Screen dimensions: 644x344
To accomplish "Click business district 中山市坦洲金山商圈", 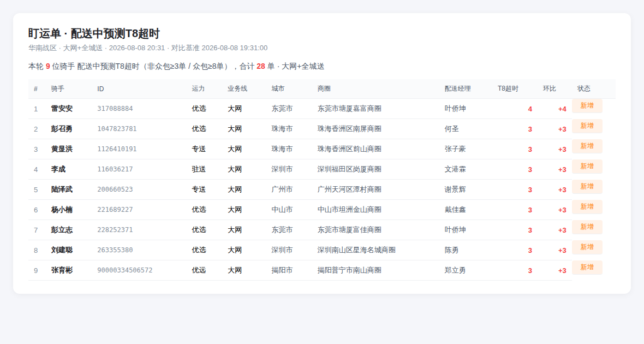I will [x=349, y=210].
